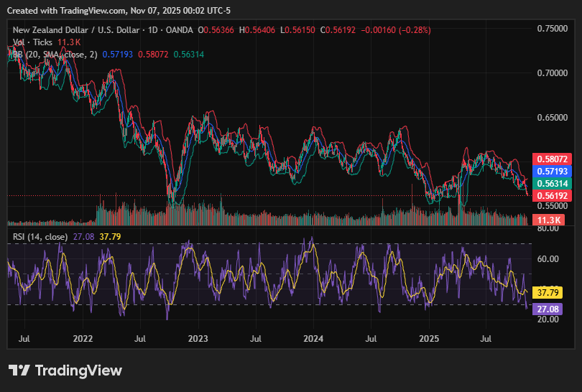Click the 0.75000 price axis label
This screenshot has width=582, height=392.
point(553,28)
